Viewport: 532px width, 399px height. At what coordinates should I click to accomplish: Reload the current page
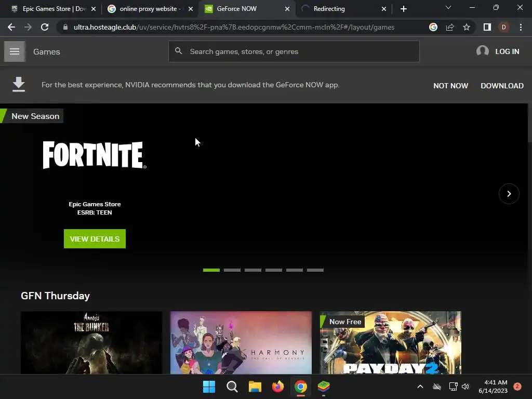45,27
